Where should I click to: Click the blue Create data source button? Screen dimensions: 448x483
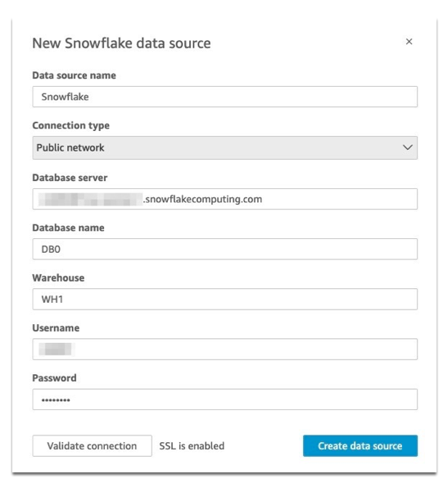point(360,445)
